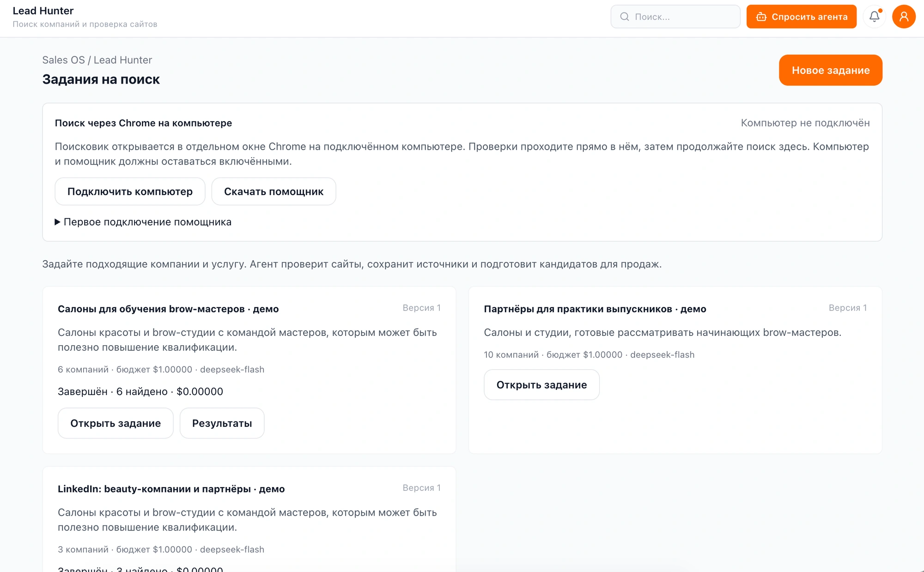Image resolution: width=924 pixels, height=572 pixels.
Task: Click the robot icon on Спросить агента
Action: [x=761, y=17]
